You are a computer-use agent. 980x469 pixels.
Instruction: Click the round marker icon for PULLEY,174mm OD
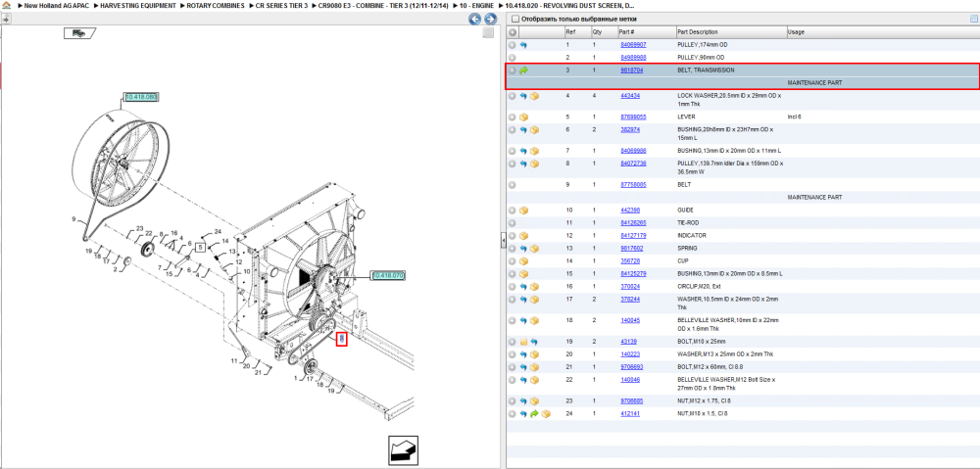(513, 45)
